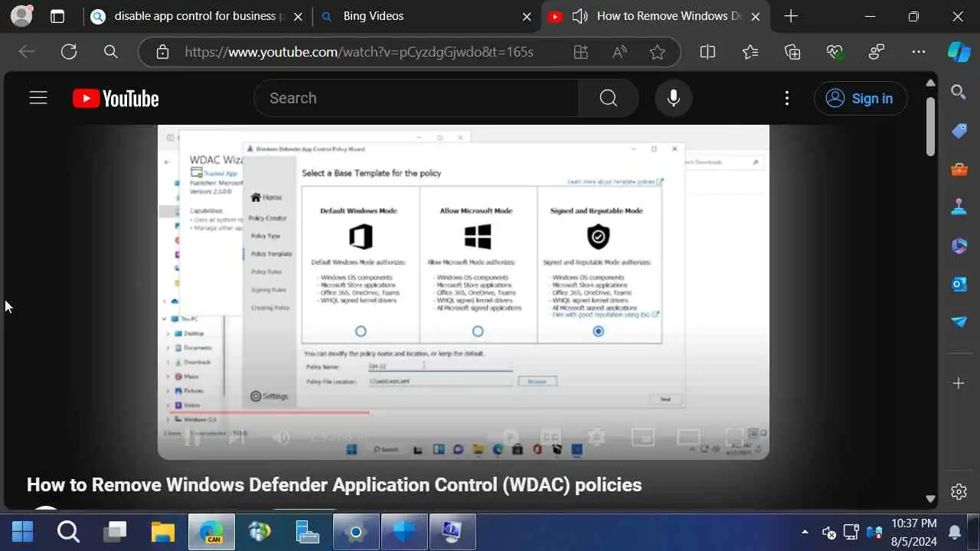Open Games chess piece in sidebar
Image resolution: width=980 pixels, height=551 pixels.
click(959, 207)
